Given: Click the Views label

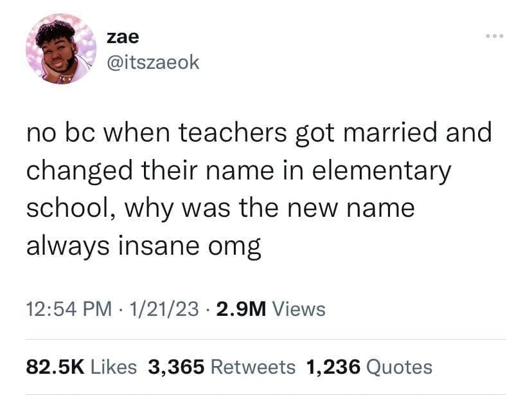Looking at the screenshot, I should pos(299,309).
